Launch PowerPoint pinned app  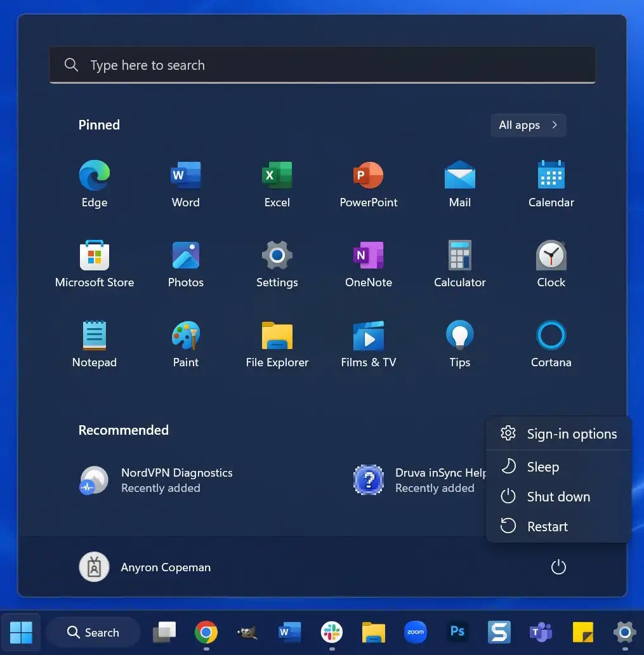coord(369,184)
